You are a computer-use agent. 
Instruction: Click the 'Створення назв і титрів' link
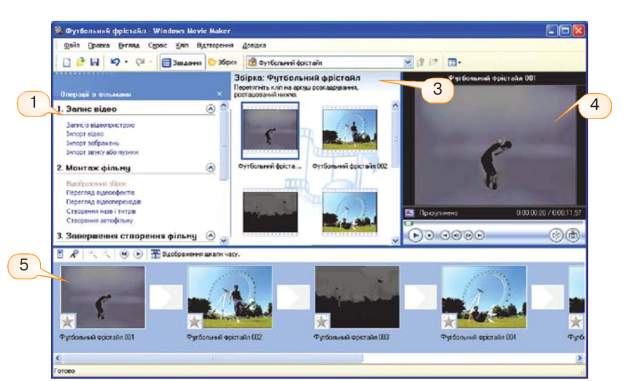point(101,211)
